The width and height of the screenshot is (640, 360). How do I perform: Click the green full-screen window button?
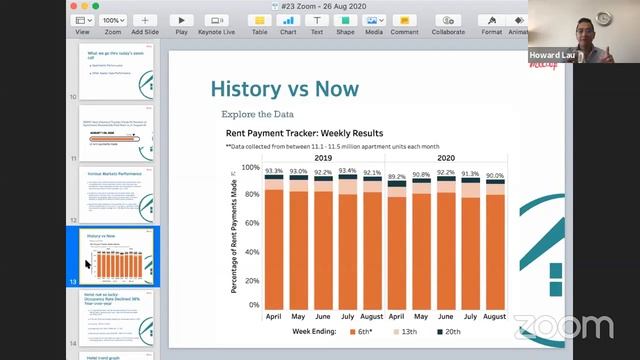[96, 6]
